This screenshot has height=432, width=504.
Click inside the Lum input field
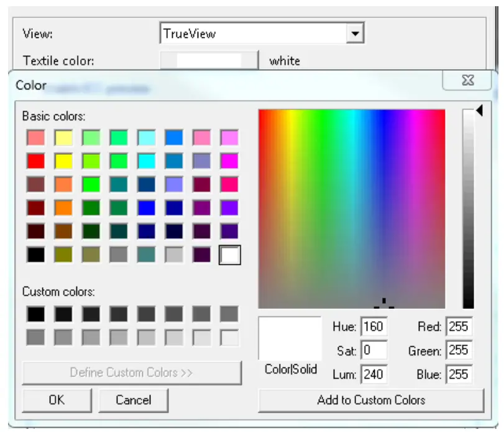[374, 374]
